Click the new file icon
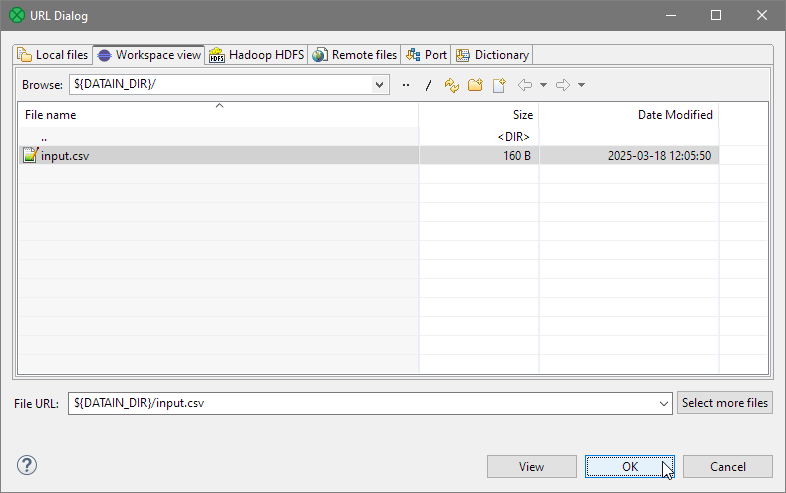The height and width of the screenshot is (493, 786). 498,85
